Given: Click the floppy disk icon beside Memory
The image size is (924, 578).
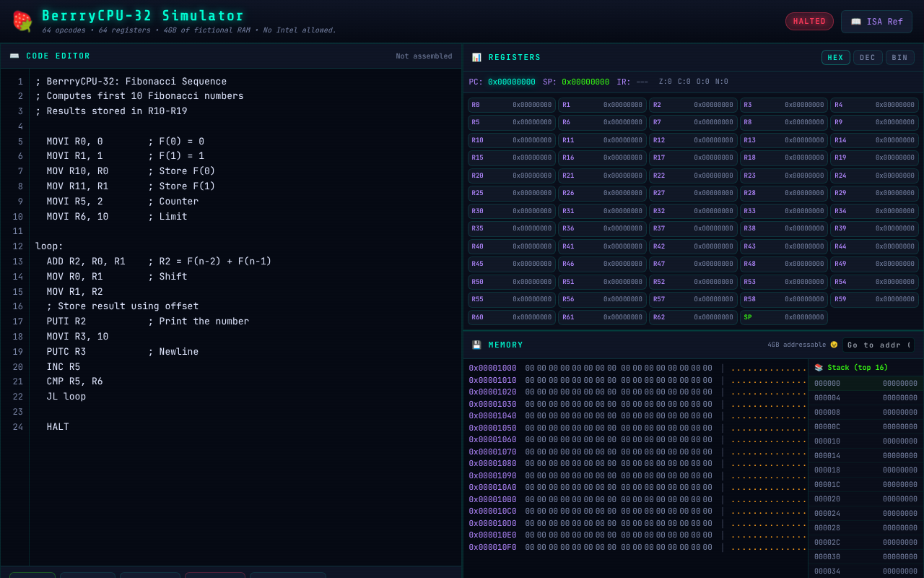Looking at the screenshot, I should pyautogui.click(x=476, y=345).
